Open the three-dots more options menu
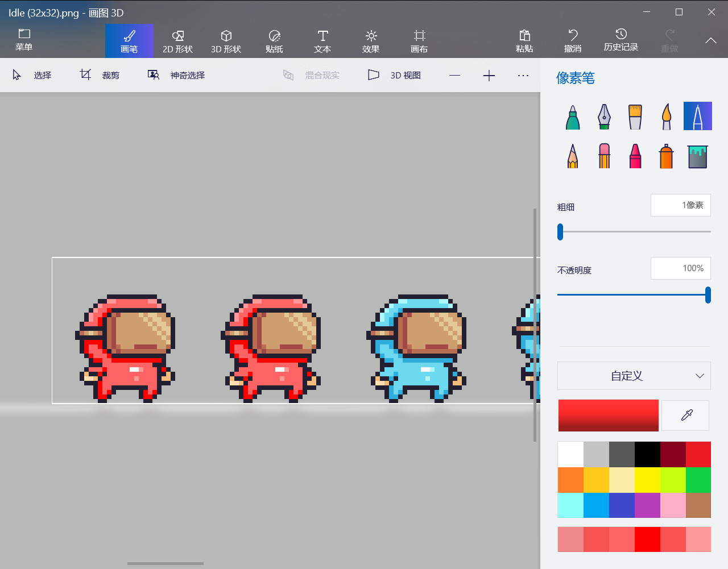This screenshot has height=569, width=728. point(523,76)
